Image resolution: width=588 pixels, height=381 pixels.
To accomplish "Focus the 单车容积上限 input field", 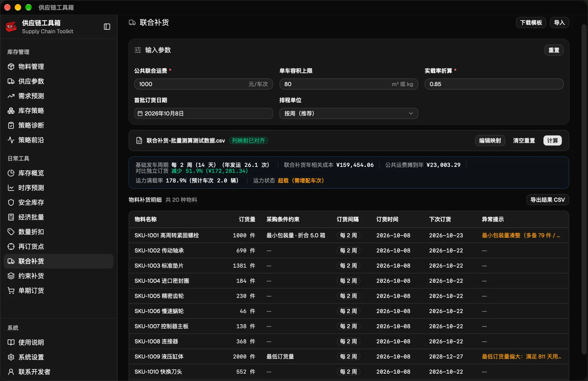I will (x=349, y=84).
